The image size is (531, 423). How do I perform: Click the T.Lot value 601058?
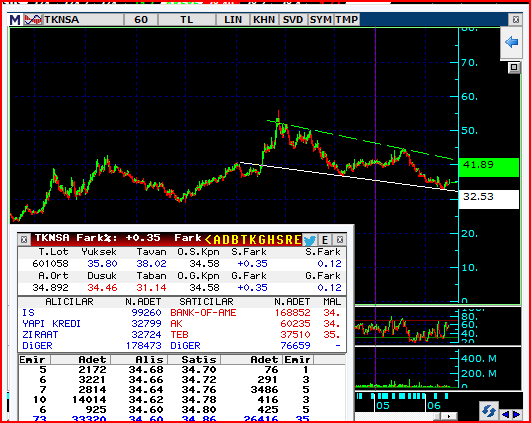click(50, 263)
